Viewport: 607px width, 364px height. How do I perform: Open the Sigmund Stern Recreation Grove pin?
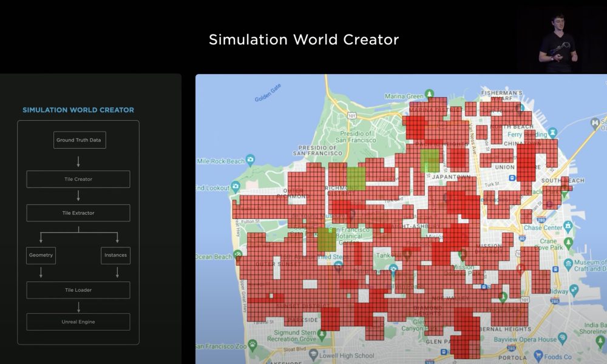(x=321, y=334)
